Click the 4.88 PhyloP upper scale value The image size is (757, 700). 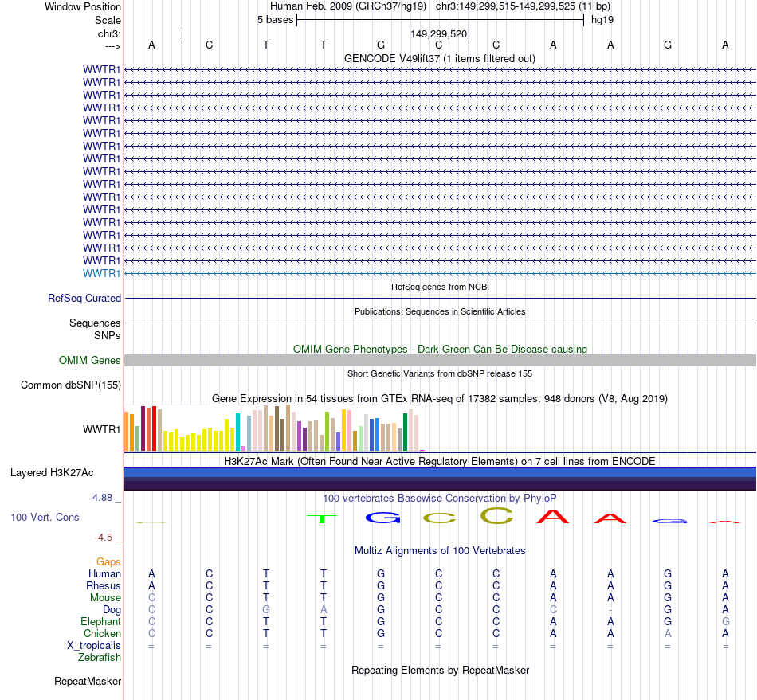tap(102, 498)
